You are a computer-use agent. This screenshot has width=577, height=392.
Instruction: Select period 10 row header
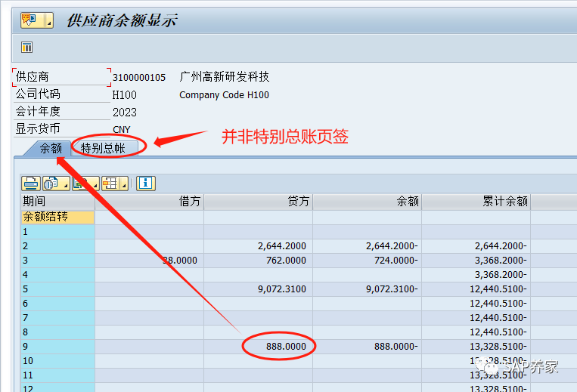click(x=57, y=361)
